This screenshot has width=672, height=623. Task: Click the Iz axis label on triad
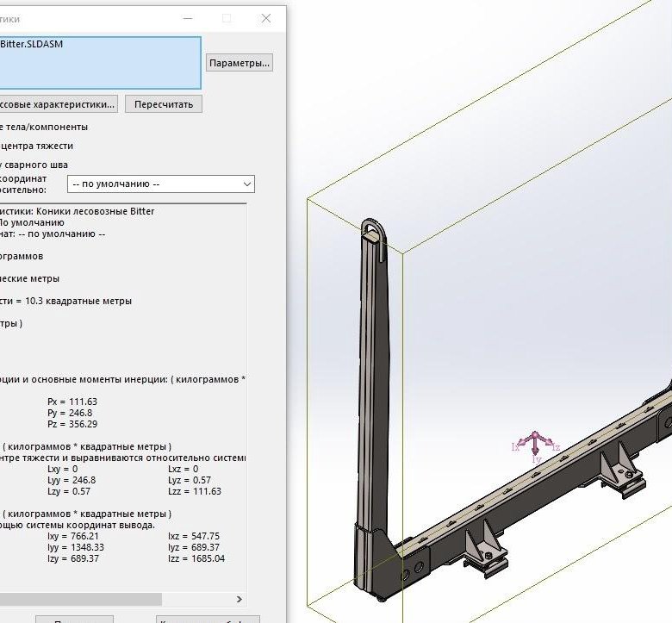coord(556,447)
